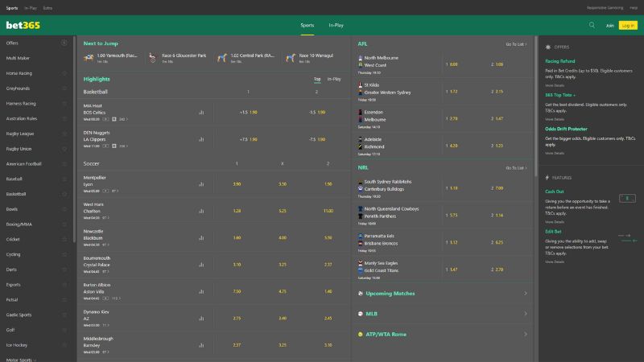This screenshot has width=644, height=362.
Task: Open Esports in sidebar
Action: (x=13, y=285)
